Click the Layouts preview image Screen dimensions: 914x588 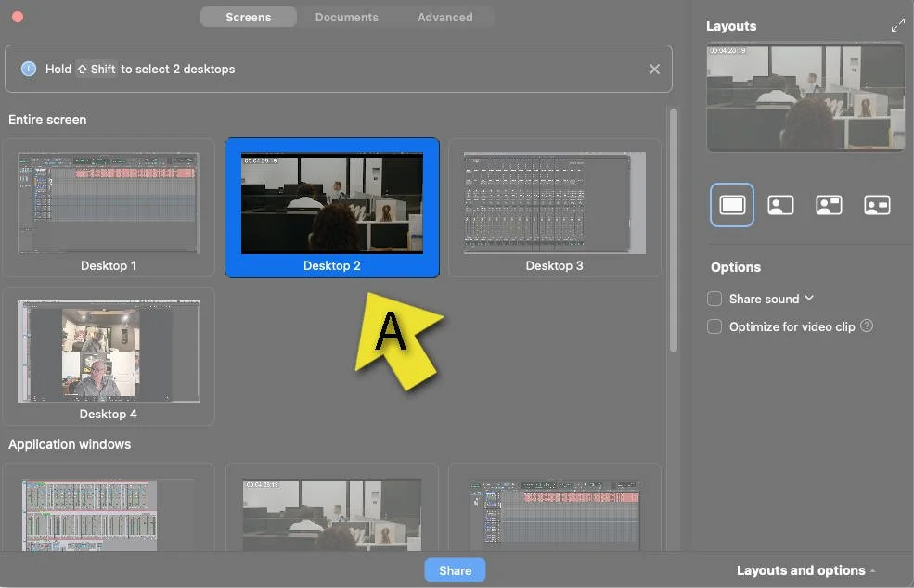pos(805,97)
